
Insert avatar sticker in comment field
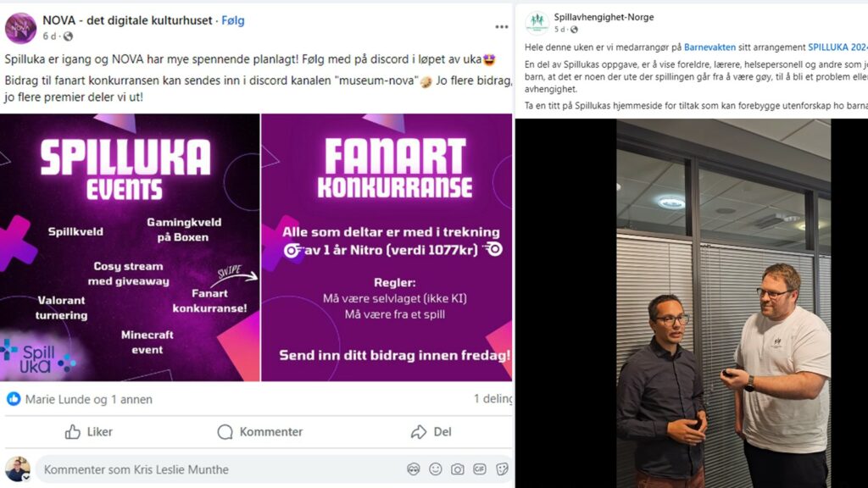pyautogui.click(x=413, y=469)
